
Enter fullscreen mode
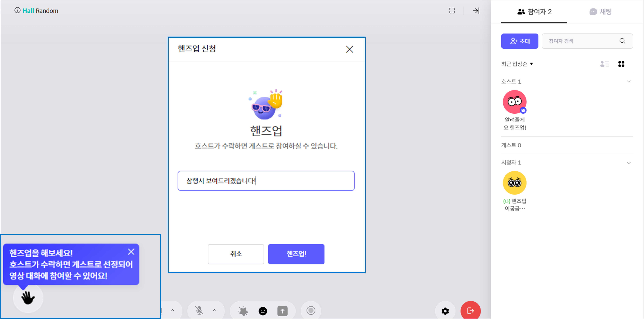[452, 11]
